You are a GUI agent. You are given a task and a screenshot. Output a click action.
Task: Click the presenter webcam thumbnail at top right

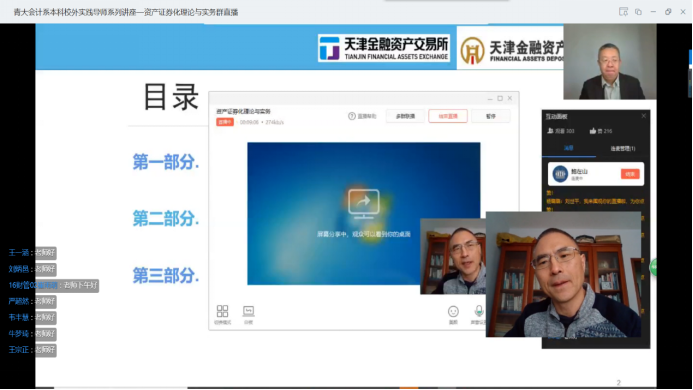pyautogui.click(x=610, y=62)
